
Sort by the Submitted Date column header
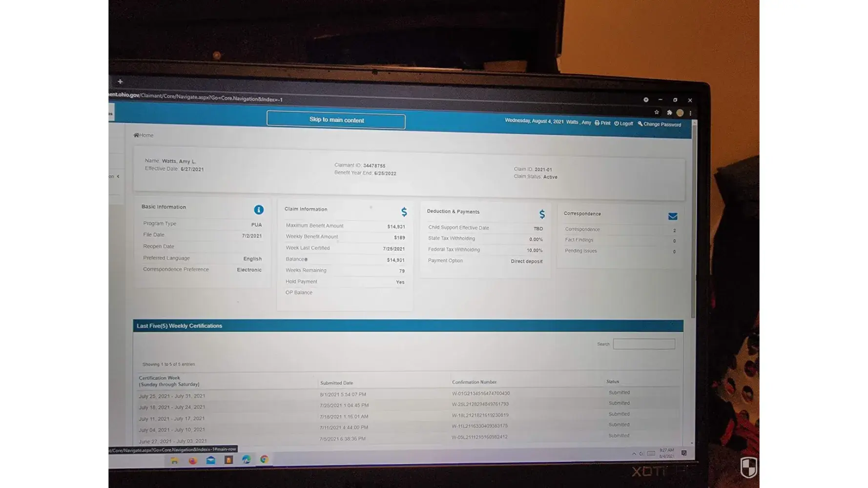(x=336, y=383)
